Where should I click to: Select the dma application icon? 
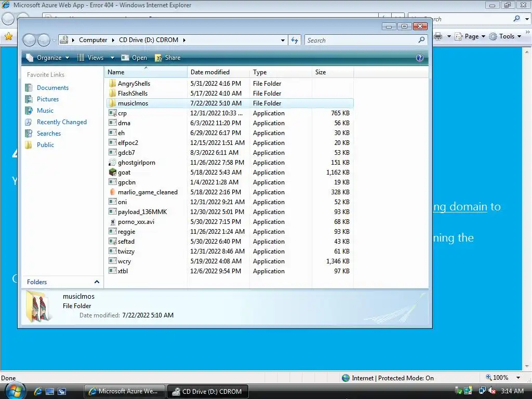[112, 123]
